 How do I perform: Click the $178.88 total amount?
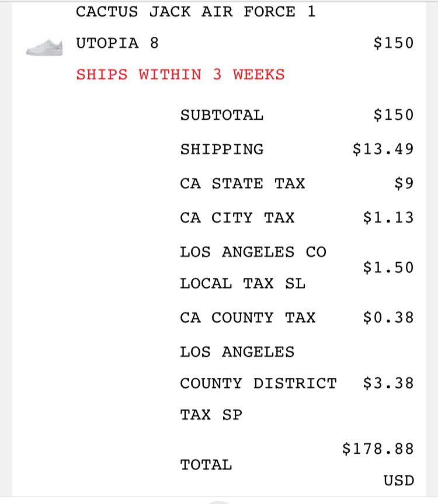point(378,449)
